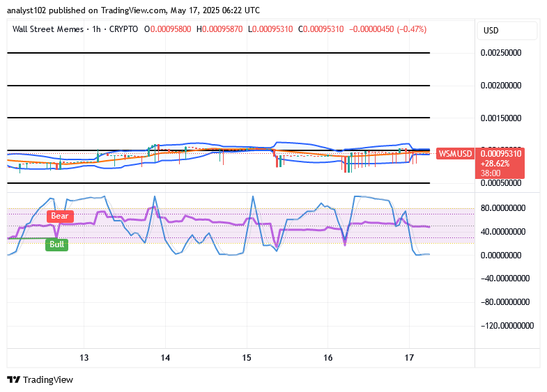Click date 16 on the time axis
The width and height of the screenshot is (547, 392).
tap(328, 358)
